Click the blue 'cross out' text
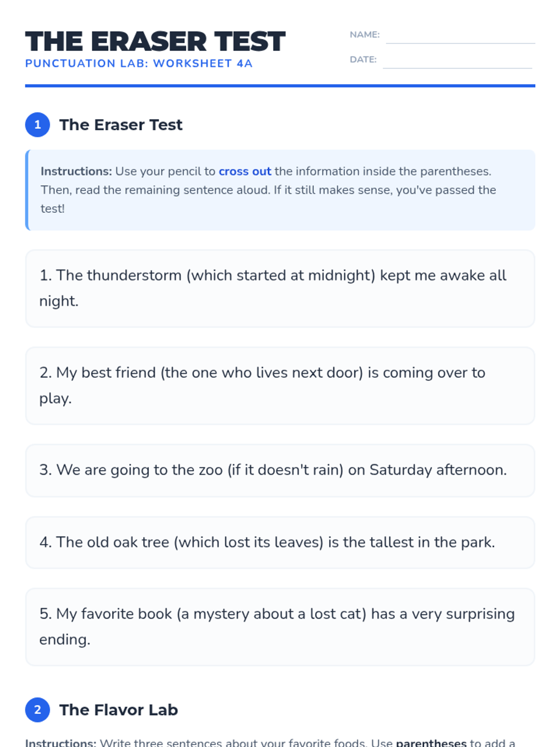The height and width of the screenshot is (747, 560). [245, 171]
